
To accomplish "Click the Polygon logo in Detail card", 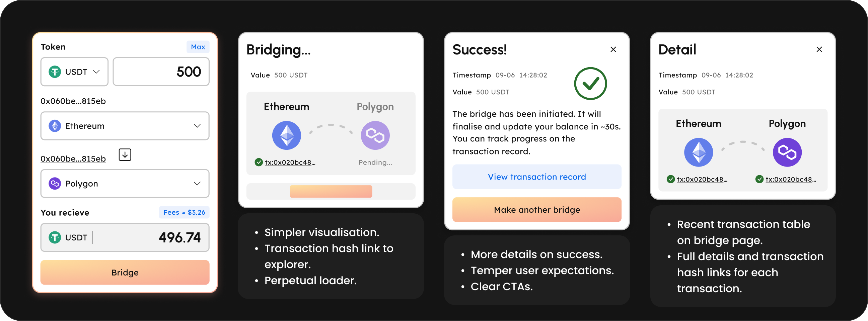I will [x=787, y=152].
